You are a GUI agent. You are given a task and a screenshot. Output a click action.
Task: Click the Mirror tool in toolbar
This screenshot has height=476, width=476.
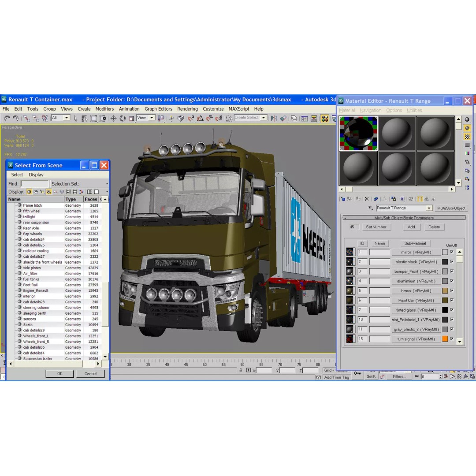[274, 119]
